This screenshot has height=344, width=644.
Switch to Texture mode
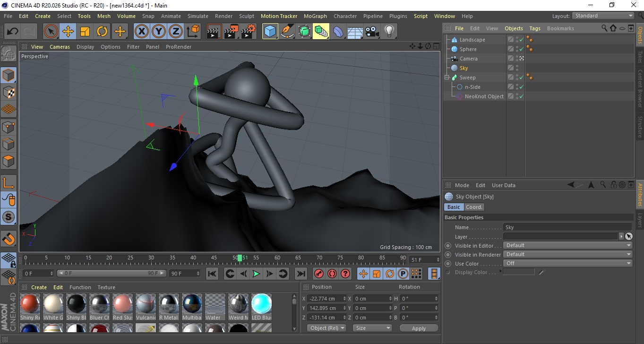[x=9, y=92]
